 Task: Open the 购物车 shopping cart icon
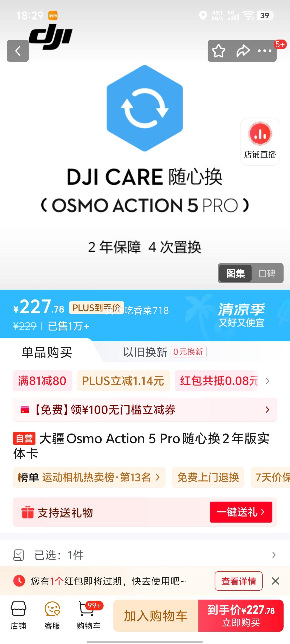89,615
